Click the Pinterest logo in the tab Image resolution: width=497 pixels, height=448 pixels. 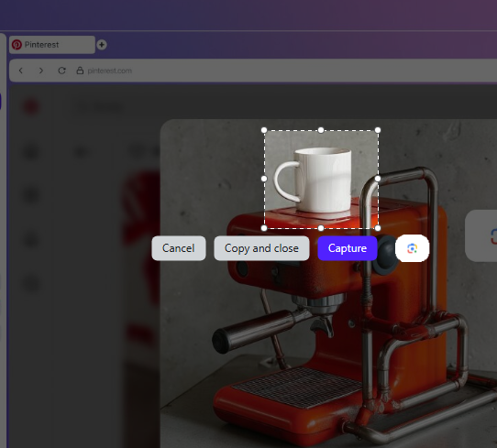click(x=17, y=45)
